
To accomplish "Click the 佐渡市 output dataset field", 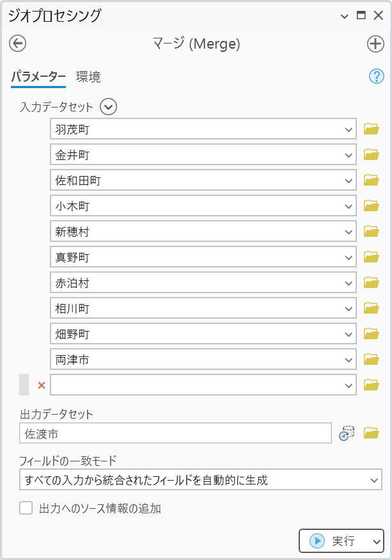I will point(175,433).
